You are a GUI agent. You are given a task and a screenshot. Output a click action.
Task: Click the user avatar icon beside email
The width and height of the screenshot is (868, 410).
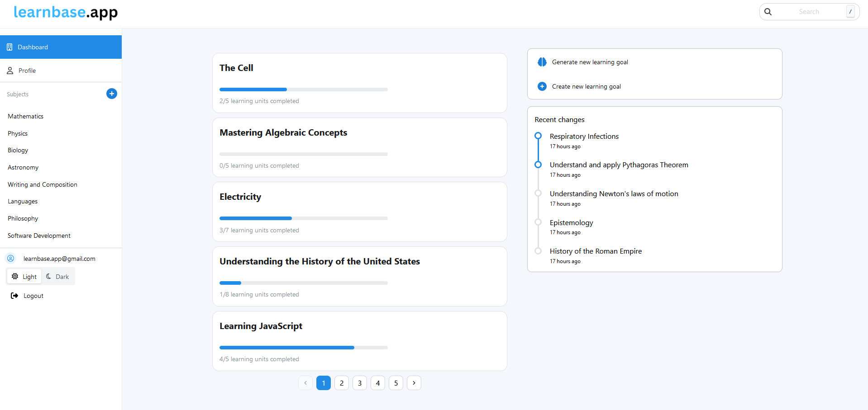click(x=11, y=259)
